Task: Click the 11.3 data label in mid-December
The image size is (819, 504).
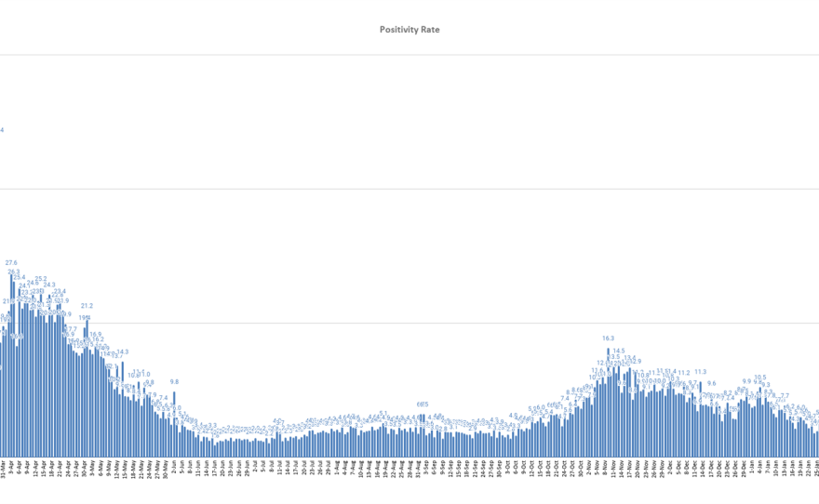Action: [x=700, y=372]
